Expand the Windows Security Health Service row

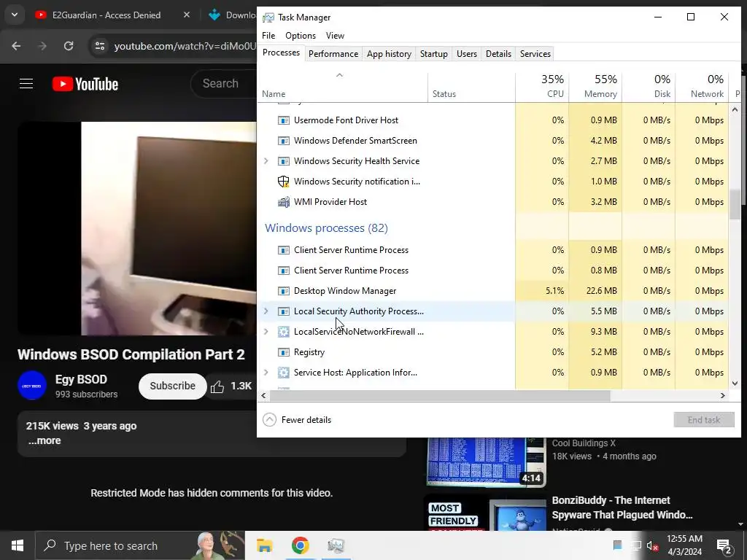point(266,161)
